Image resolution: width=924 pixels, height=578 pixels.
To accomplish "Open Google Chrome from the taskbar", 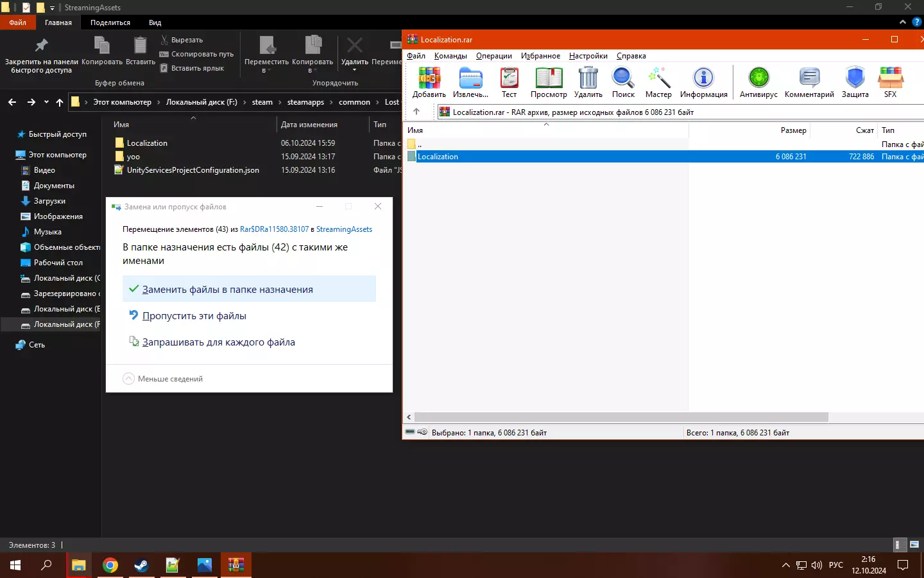I will (x=110, y=565).
